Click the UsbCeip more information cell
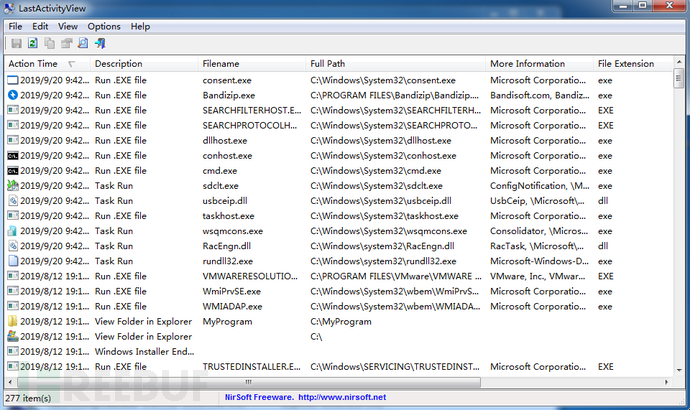This screenshot has height=410, width=690. tap(537, 201)
